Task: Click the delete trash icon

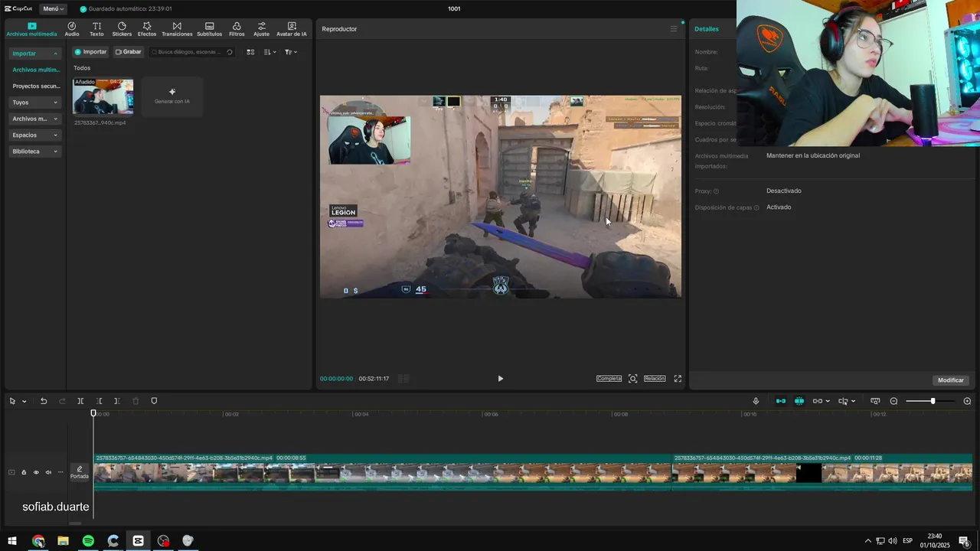Action: point(136,401)
